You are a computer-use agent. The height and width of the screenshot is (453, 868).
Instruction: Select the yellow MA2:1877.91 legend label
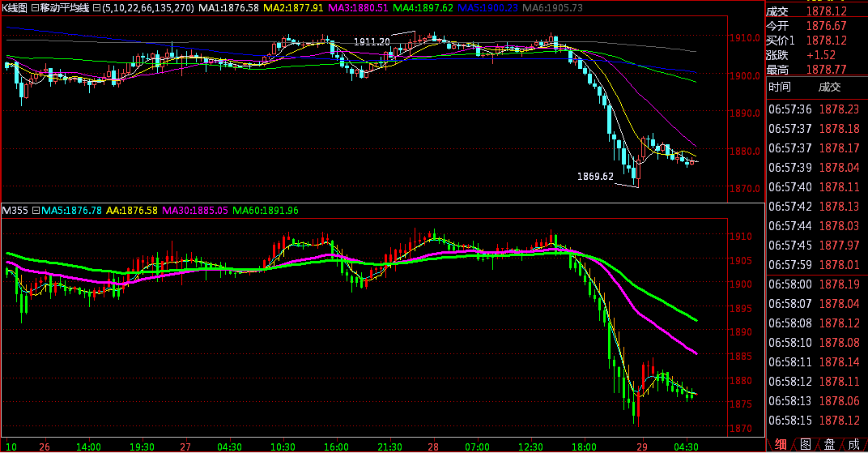(x=294, y=7)
